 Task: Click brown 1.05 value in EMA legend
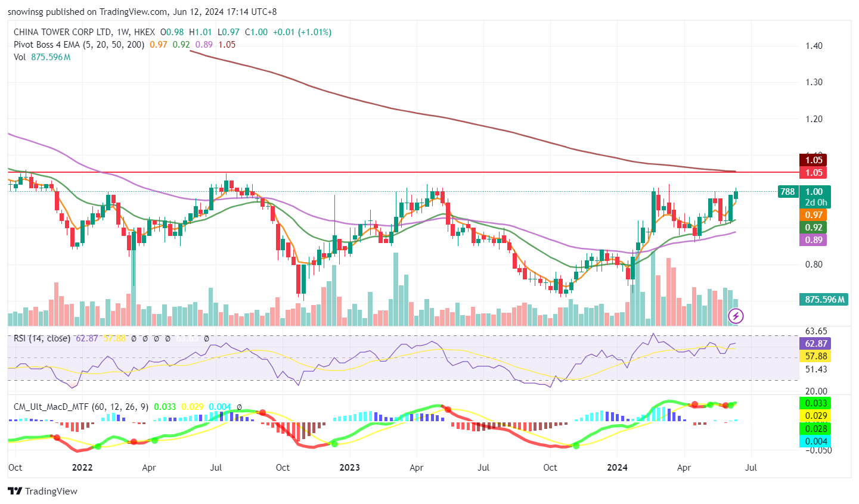(227, 45)
